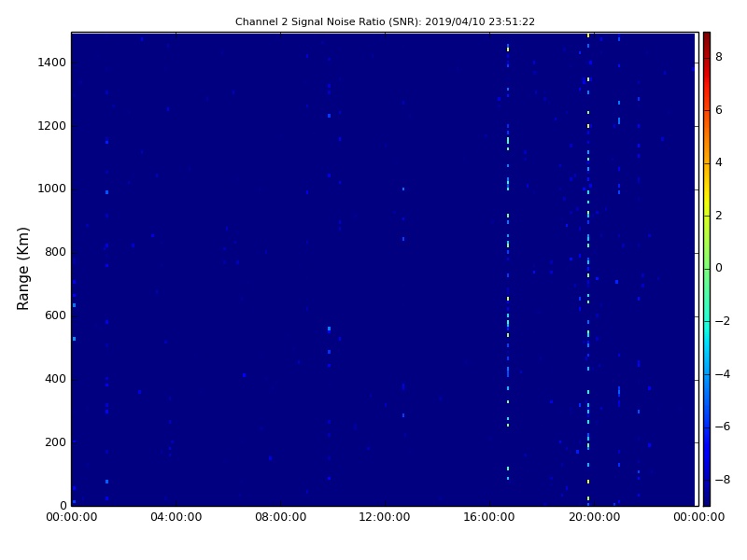
Task: Click the 1000 range tick label
Action: (x=52, y=189)
